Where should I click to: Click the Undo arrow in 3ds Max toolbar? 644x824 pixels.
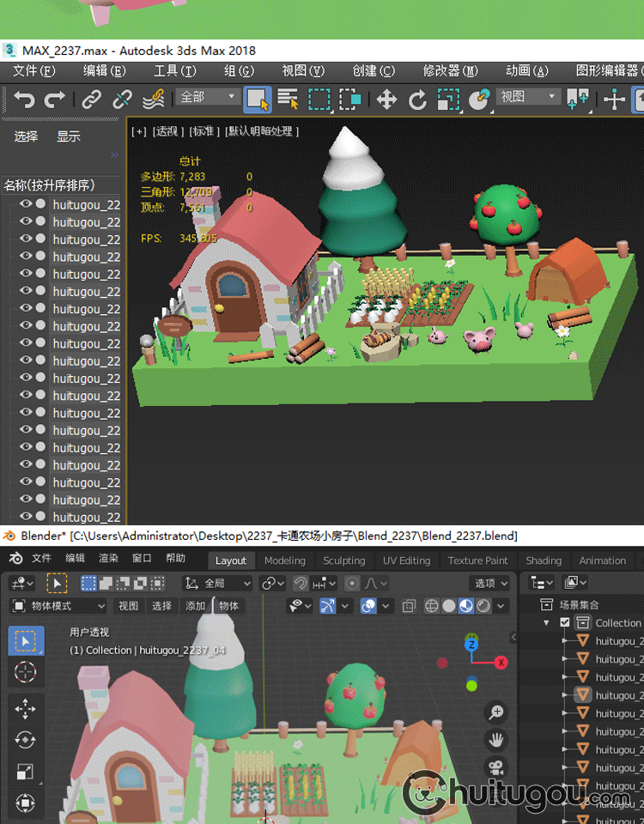point(24,100)
